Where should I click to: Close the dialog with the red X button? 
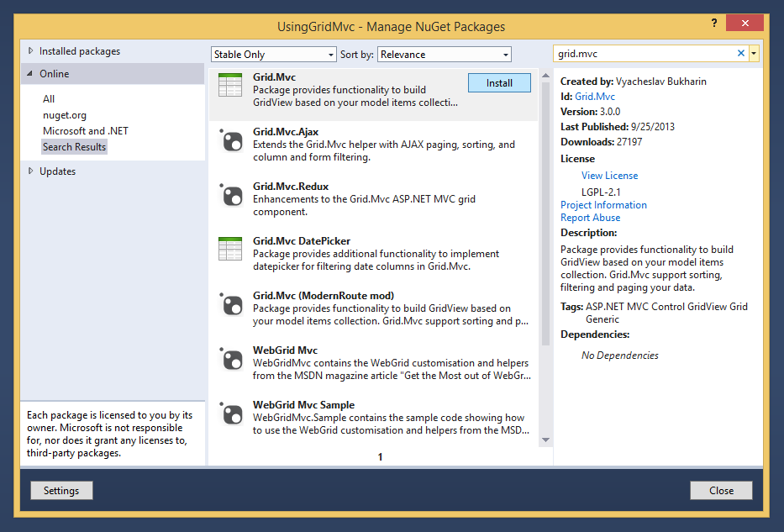745,23
